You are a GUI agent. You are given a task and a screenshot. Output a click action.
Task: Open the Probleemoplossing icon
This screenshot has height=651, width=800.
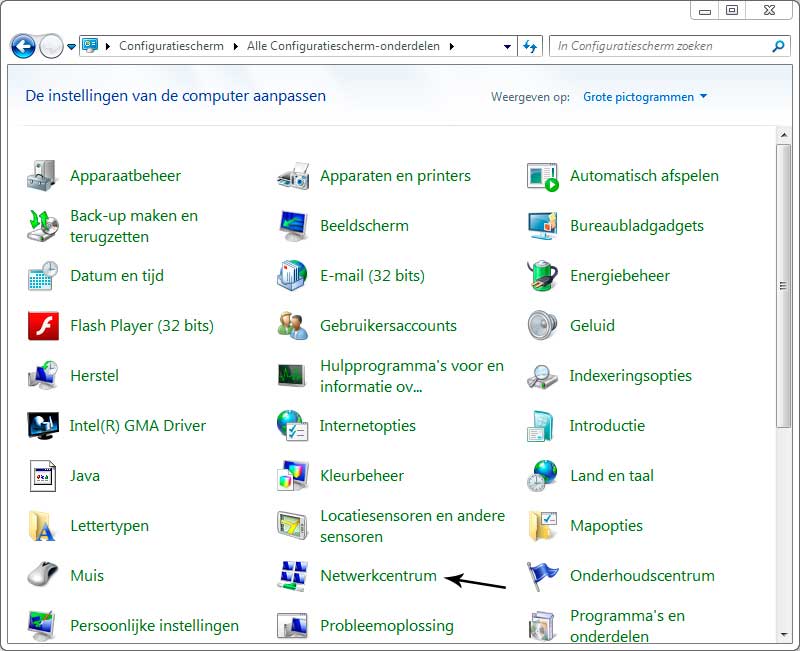292,627
